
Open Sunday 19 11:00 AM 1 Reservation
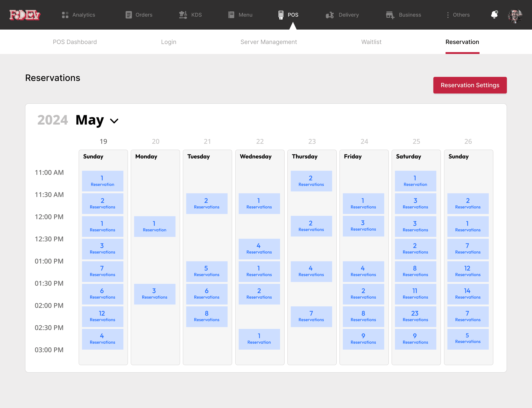pyautogui.click(x=103, y=181)
